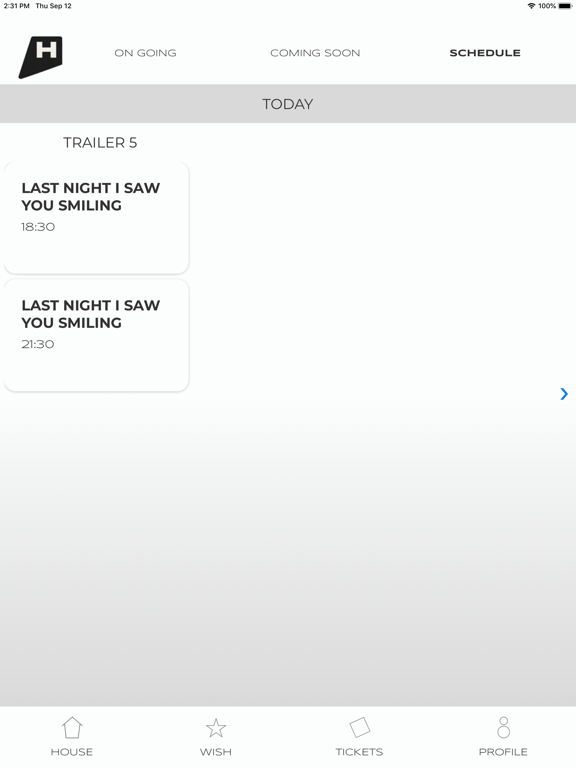Open the 18:30 screening card
The image size is (576, 768).
tap(96, 218)
